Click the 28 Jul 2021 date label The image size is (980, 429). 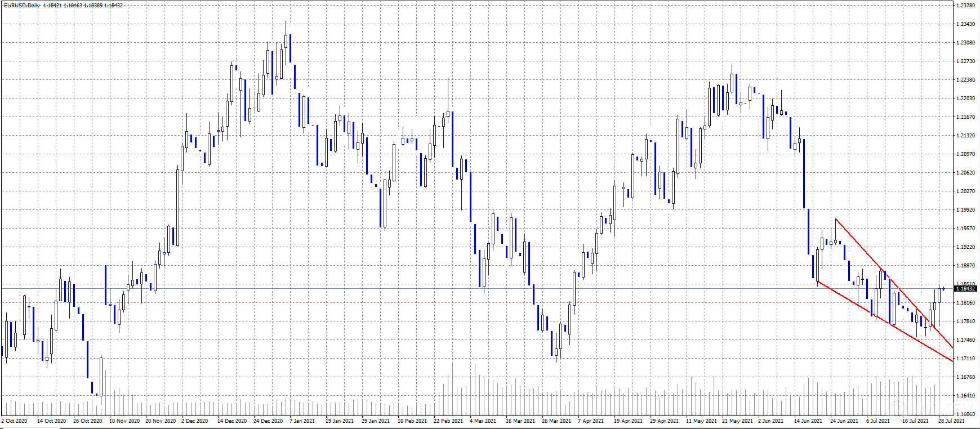tap(951, 421)
